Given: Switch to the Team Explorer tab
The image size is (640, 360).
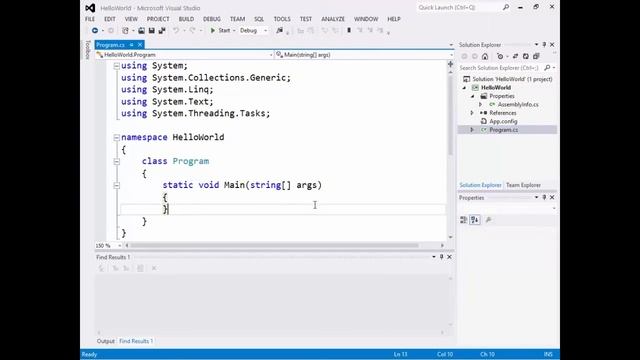Looking at the screenshot, I should tap(523, 185).
